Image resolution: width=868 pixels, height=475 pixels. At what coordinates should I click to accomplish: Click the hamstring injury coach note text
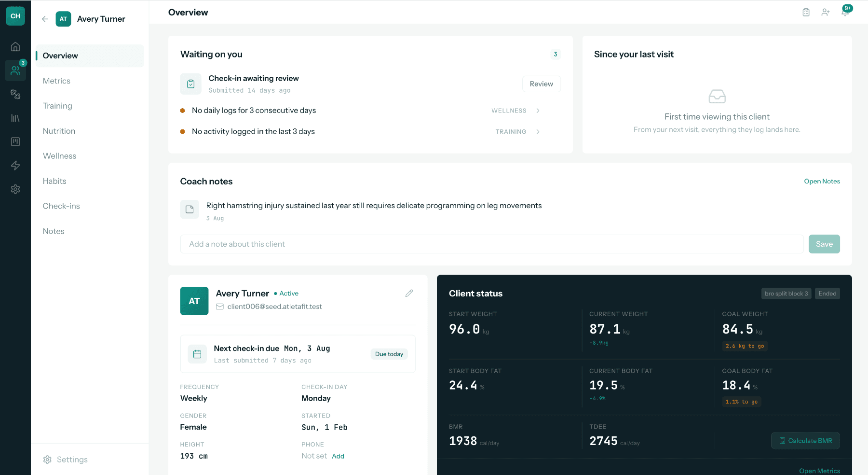tap(374, 206)
